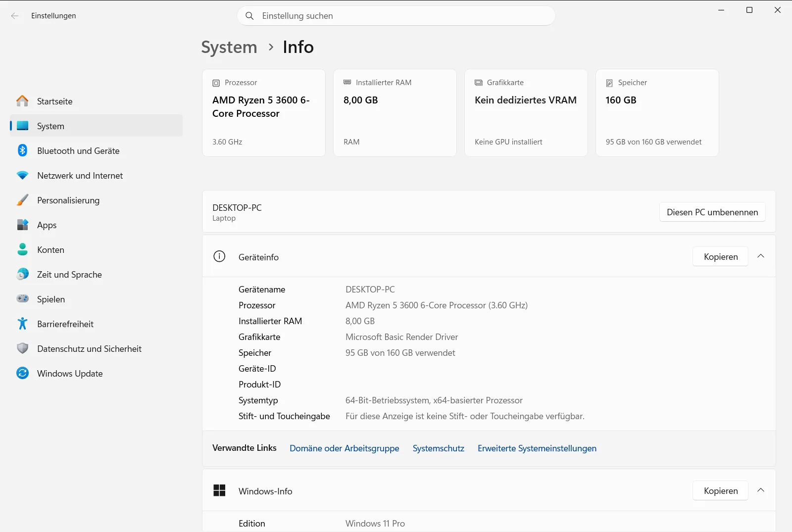
Task: Click the Geräteinfo info circle icon
Action: click(x=219, y=256)
